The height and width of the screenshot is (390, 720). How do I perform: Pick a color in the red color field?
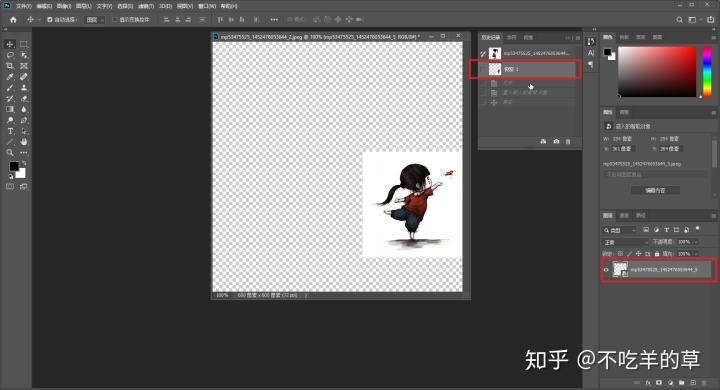pyautogui.click(x=657, y=71)
